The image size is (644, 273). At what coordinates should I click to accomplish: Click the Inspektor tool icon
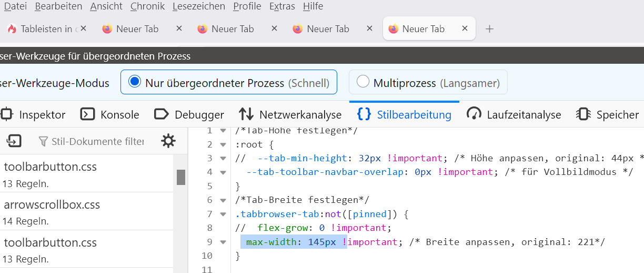click(6, 114)
